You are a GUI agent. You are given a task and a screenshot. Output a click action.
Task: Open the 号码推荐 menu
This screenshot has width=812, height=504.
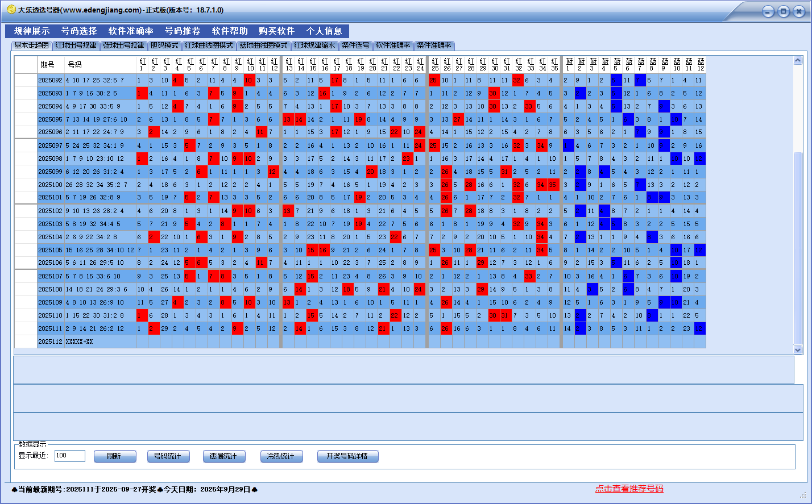point(183,31)
